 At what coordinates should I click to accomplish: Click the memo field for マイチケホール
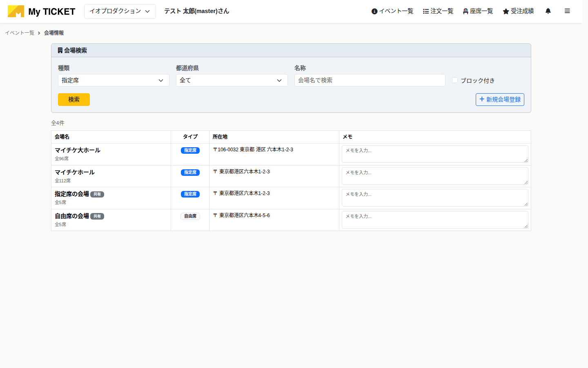(x=435, y=176)
